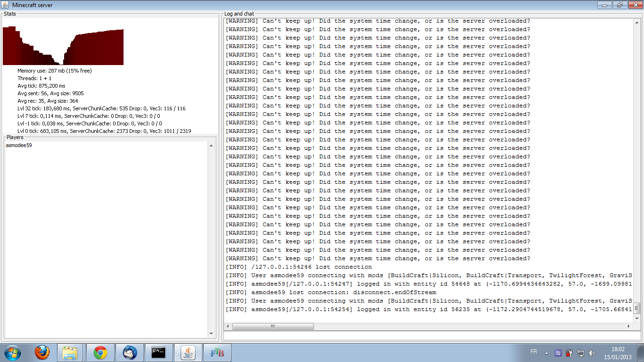Click the Players list scroll up arrow
The height and width of the screenshot is (362, 644).
[211, 146]
